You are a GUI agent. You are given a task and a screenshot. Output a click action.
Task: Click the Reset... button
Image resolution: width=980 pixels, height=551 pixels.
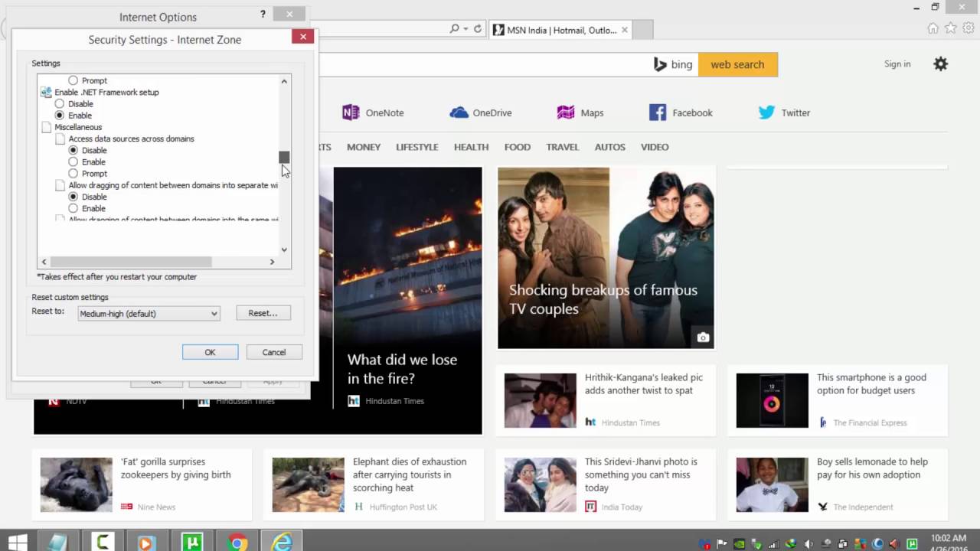263,313
